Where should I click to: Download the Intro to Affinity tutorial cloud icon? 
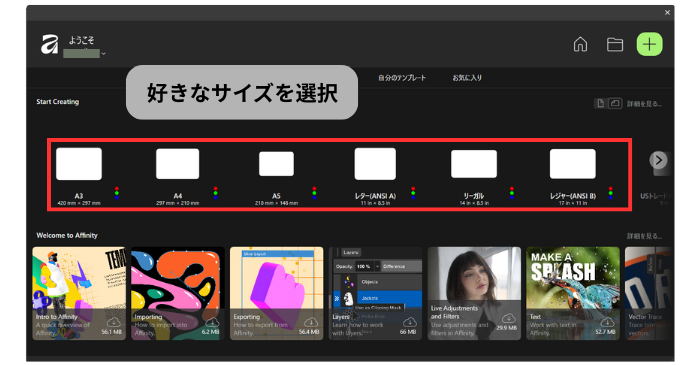114,321
